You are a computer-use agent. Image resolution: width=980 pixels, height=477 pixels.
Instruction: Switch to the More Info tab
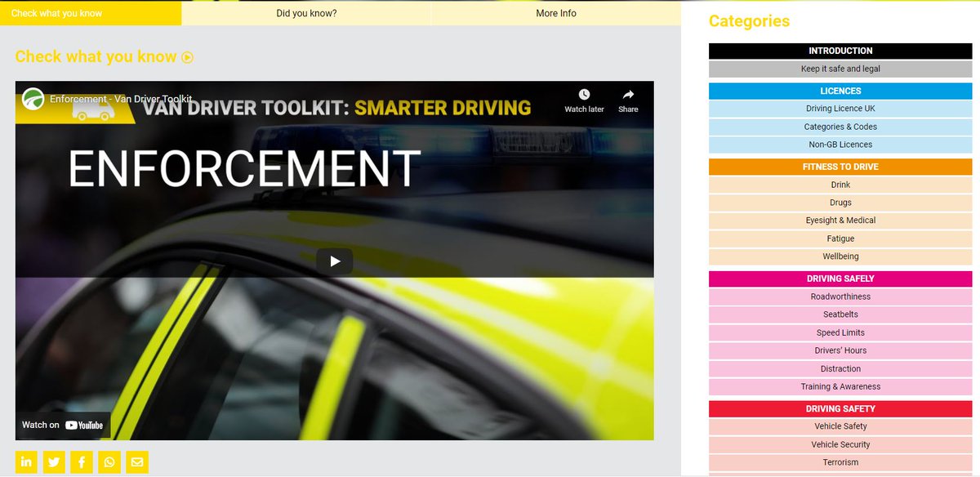(x=556, y=13)
